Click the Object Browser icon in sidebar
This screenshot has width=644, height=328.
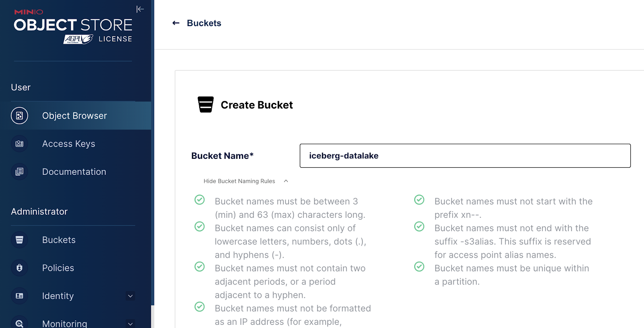coord(19,116)
